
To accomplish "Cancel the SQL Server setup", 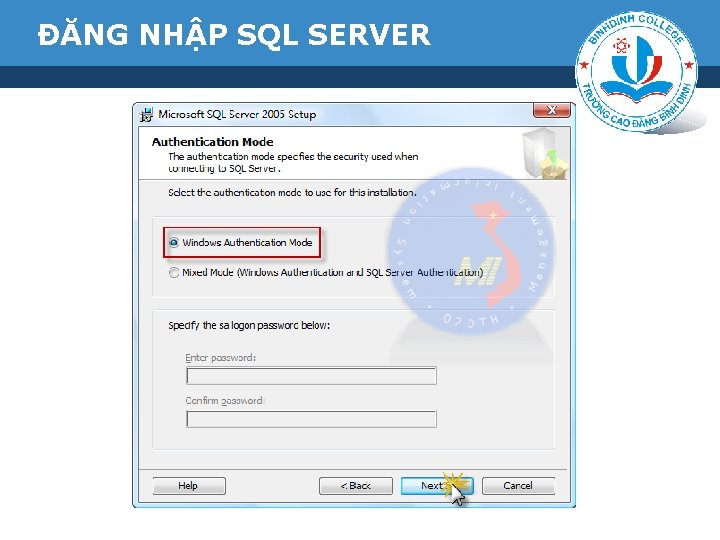I will pos(518,486).
